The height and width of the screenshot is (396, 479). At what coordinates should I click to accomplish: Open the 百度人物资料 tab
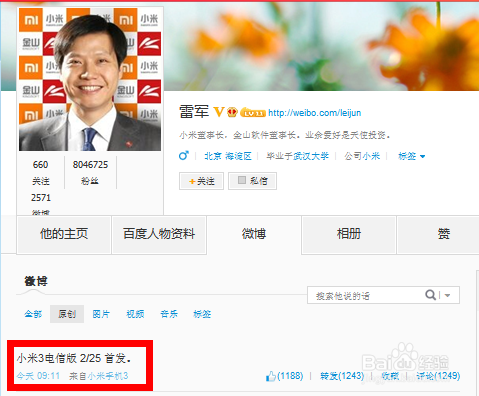point(159,234)
